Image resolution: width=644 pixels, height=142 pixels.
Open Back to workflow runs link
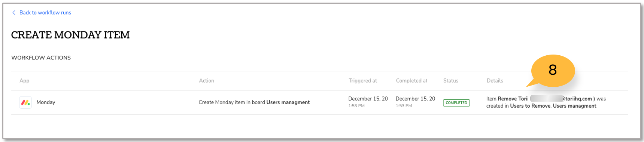(x=45, y=13)
